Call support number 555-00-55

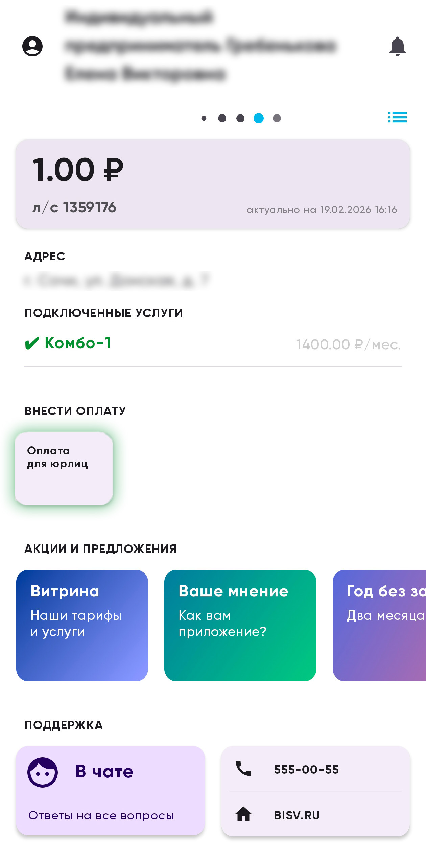306,769
